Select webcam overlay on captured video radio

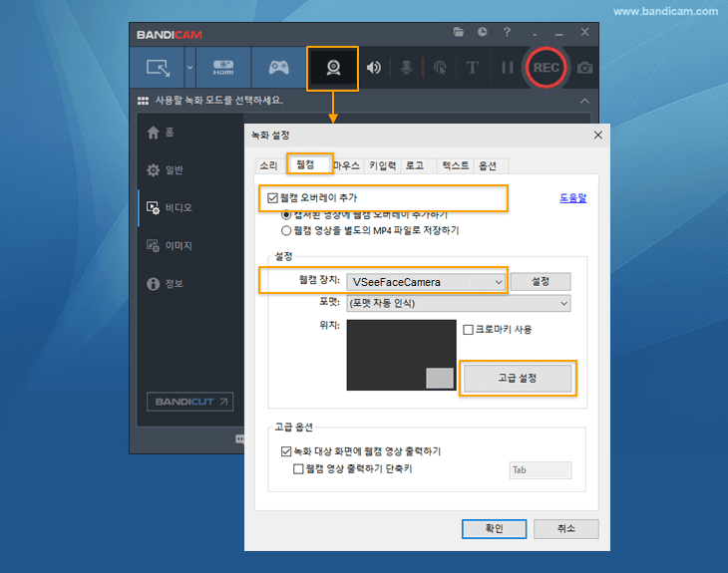(x=286, y=215)
